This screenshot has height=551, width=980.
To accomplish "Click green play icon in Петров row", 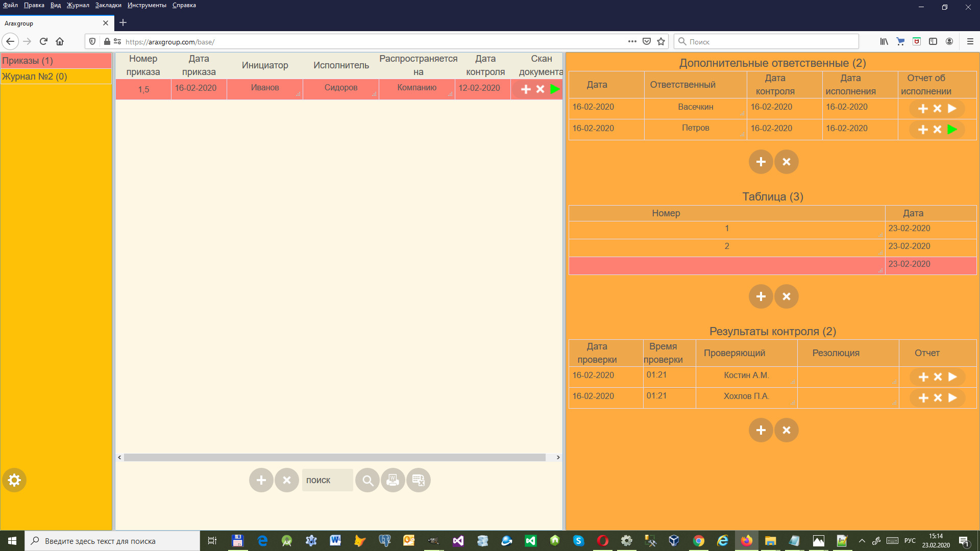I will (x=952, y=130).
